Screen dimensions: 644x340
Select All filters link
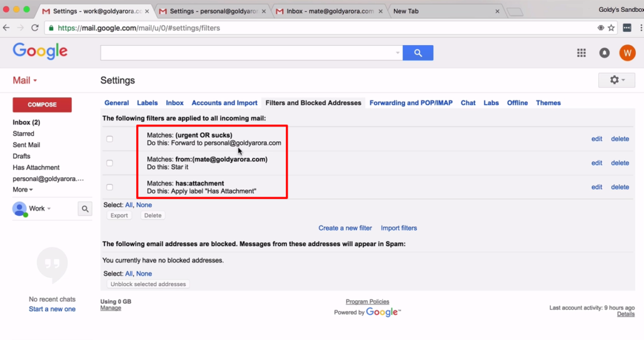[x=129, y=205]
